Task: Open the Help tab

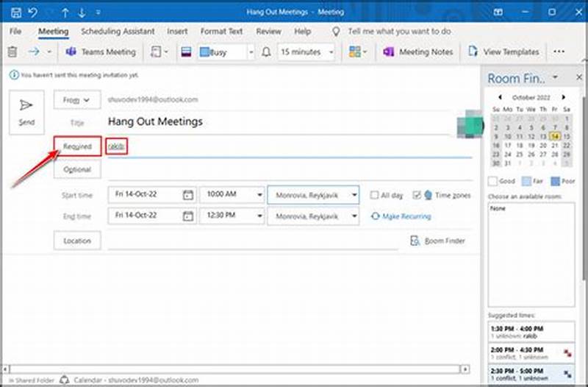Action: (302, 31)
